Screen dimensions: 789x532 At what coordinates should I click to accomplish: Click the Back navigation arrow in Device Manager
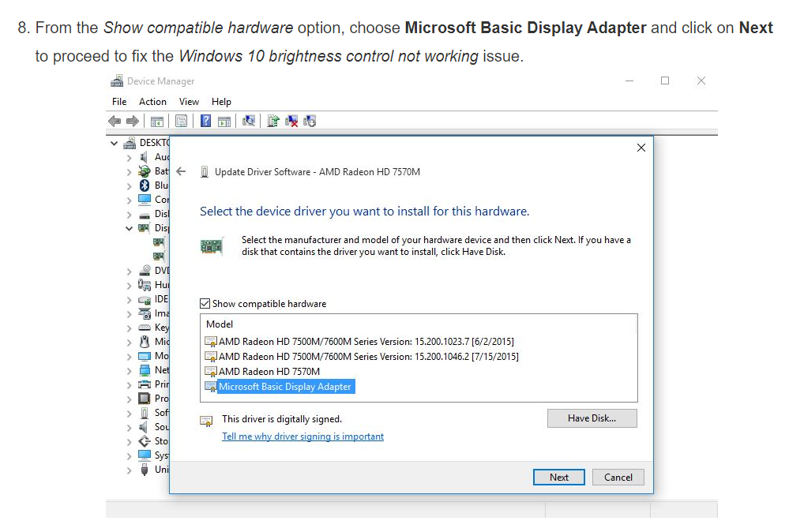(114, 120)
